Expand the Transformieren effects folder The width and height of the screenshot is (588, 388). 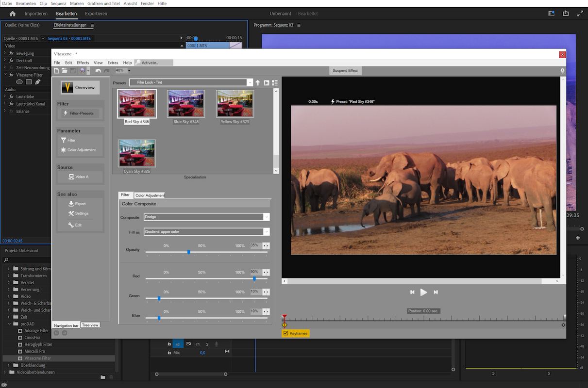click(8, 275)
